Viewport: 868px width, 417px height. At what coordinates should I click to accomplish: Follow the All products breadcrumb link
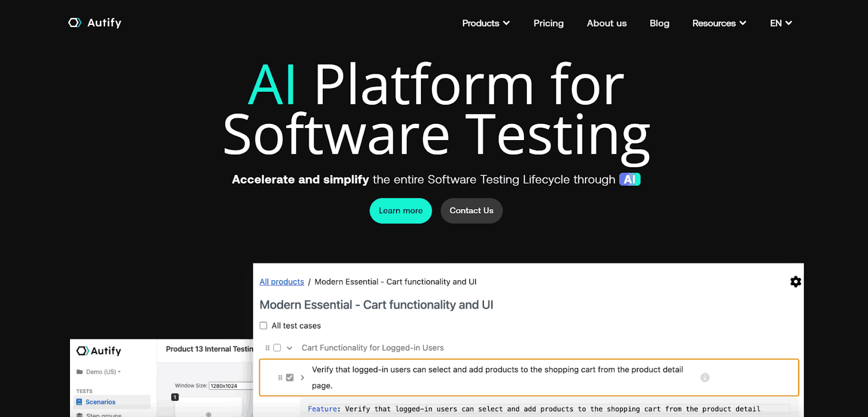click(x=282, y=282)
